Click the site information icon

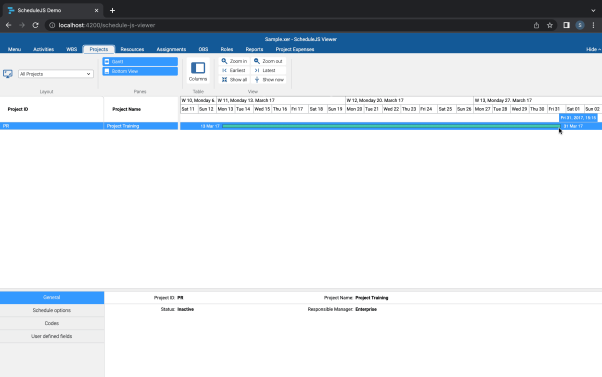pos(52,25)
